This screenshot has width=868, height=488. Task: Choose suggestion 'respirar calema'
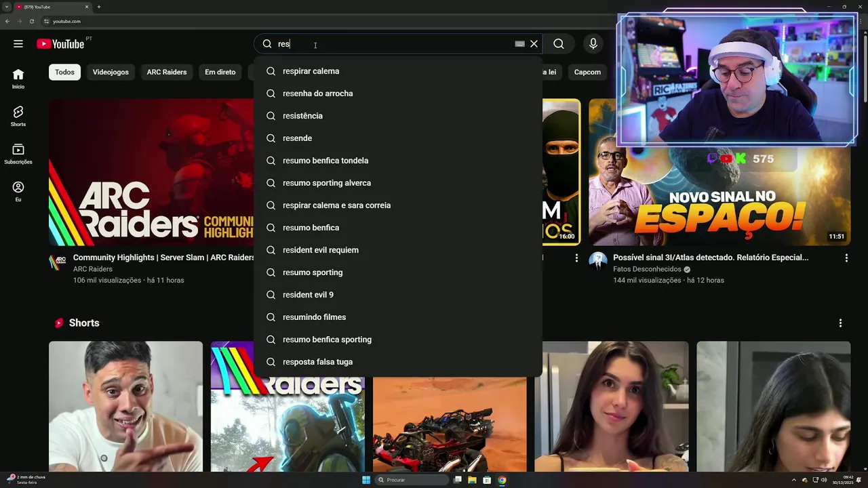coord(398,71)
